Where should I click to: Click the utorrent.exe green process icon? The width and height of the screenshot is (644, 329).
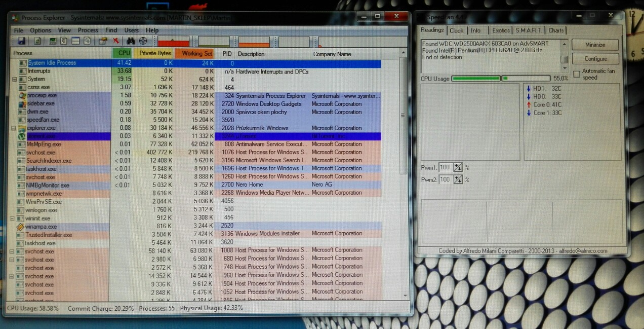click(22, 136)
